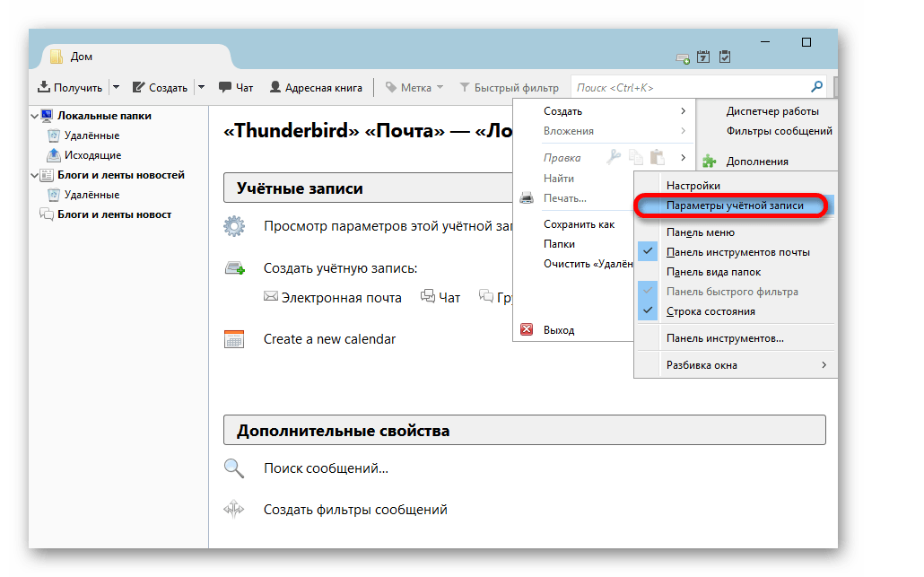Click the search magnifier icon in search box
Image resolution: width=924 pixels, height=577 pixels.
click(x=816, y=87)
